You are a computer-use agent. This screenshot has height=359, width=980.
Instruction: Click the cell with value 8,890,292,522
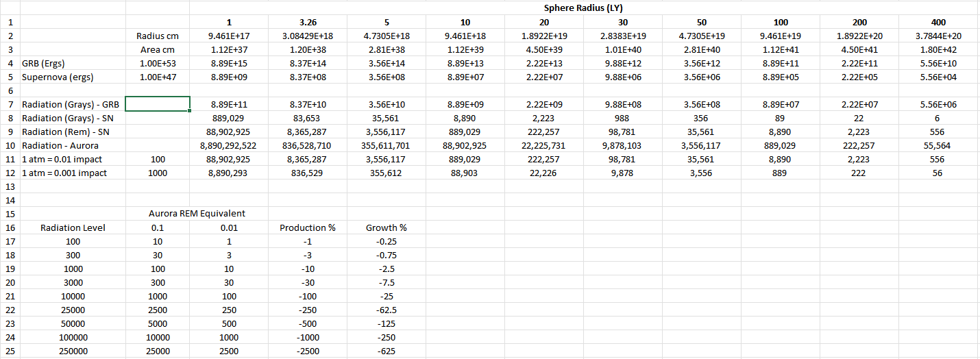tap(229, 145)
